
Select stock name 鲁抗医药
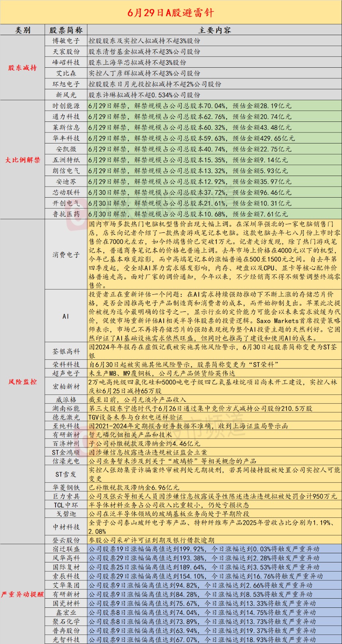[66, 214]
